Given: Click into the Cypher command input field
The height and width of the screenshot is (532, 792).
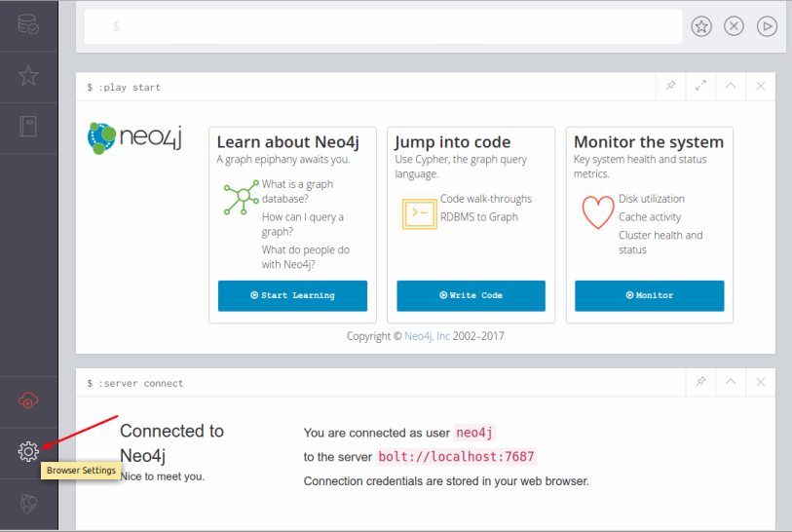Looking at the screenshot, I should (x=380, y=26).
